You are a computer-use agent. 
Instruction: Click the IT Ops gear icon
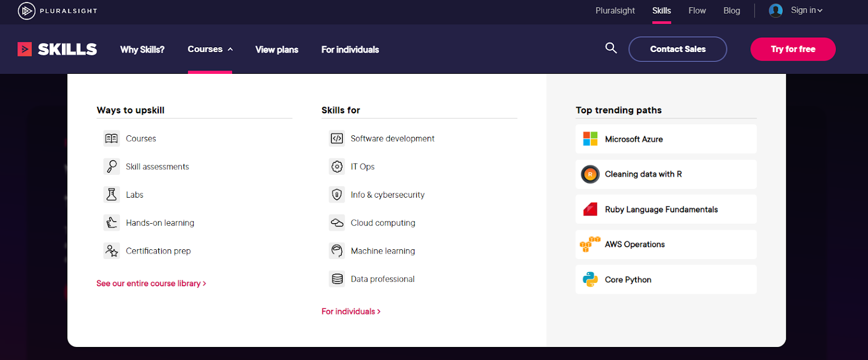coord(337,167)
